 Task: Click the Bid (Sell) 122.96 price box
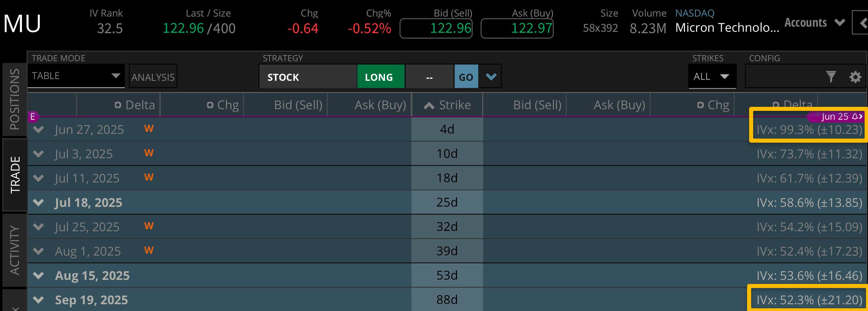coord(436,28)
